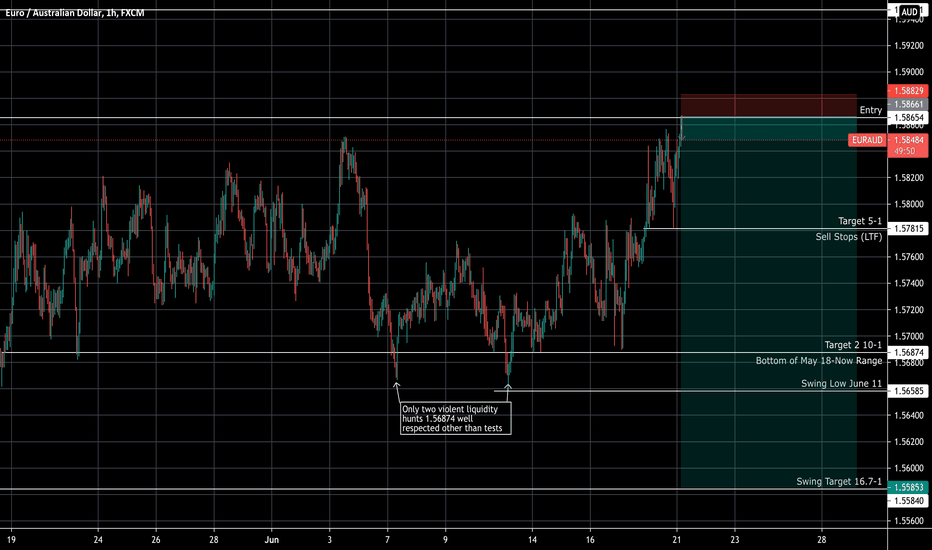Click the 1.56400 price axis tick

(909, 415)
